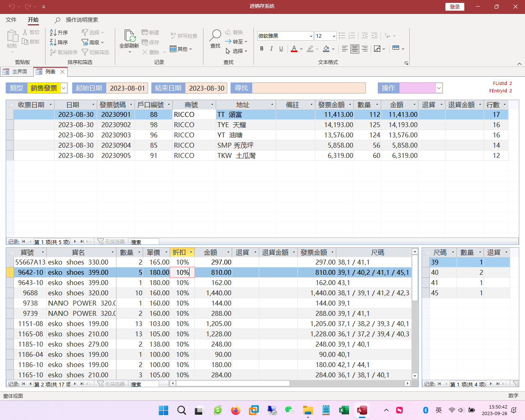525x420 pixels.
Task: Click the 登录 login button
Action: pyautogui.click(x=454, y=7)
